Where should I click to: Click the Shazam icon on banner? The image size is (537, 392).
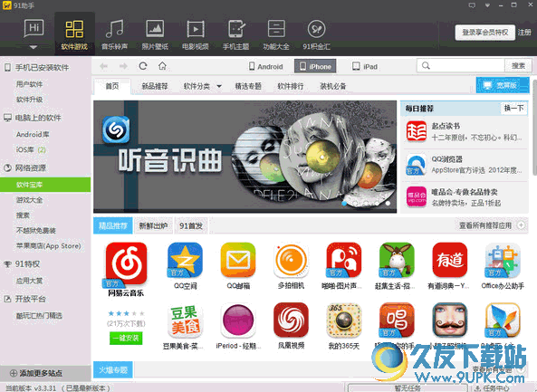(116, 129)
